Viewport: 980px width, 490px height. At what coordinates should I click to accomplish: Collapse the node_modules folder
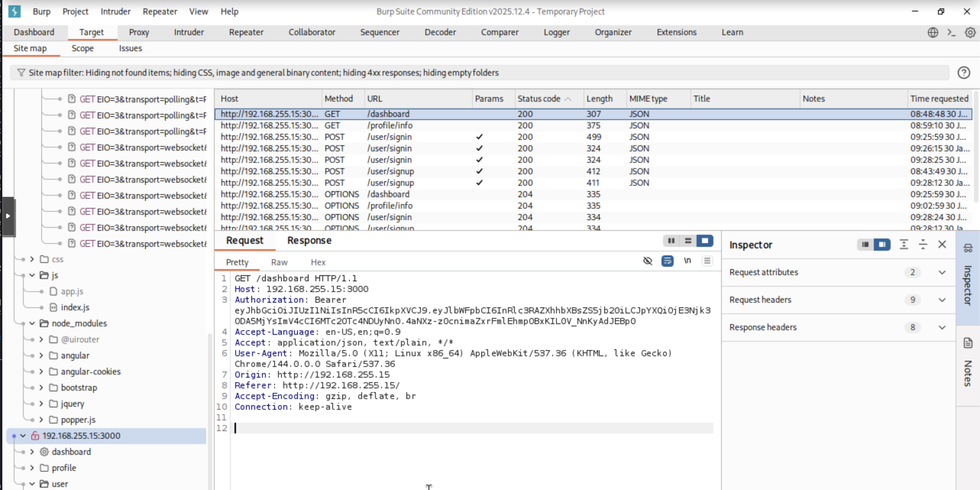(x=32, y=324)
